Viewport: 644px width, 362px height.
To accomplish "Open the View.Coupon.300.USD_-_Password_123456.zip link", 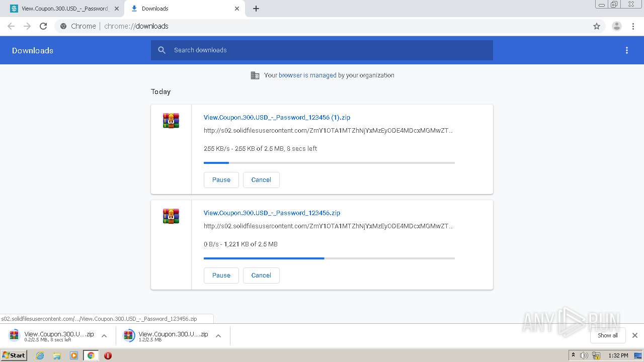I will coord(272,213).
